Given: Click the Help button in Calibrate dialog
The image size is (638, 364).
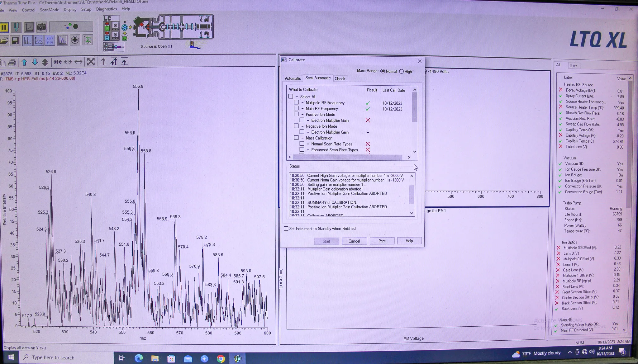Looking at the screenshot, I should (x=408, y=240).
